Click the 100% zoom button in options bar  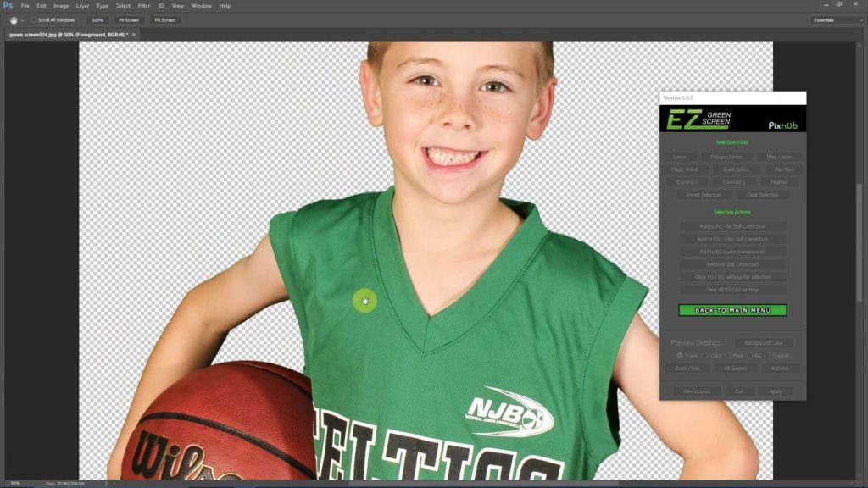pos(97,20)
